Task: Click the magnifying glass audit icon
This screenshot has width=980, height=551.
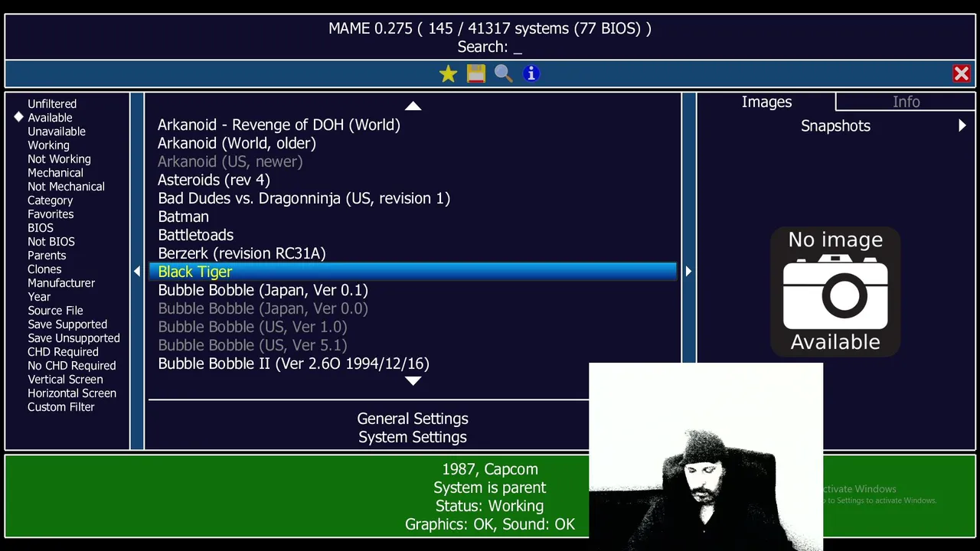Action: [x=504, y=73]
